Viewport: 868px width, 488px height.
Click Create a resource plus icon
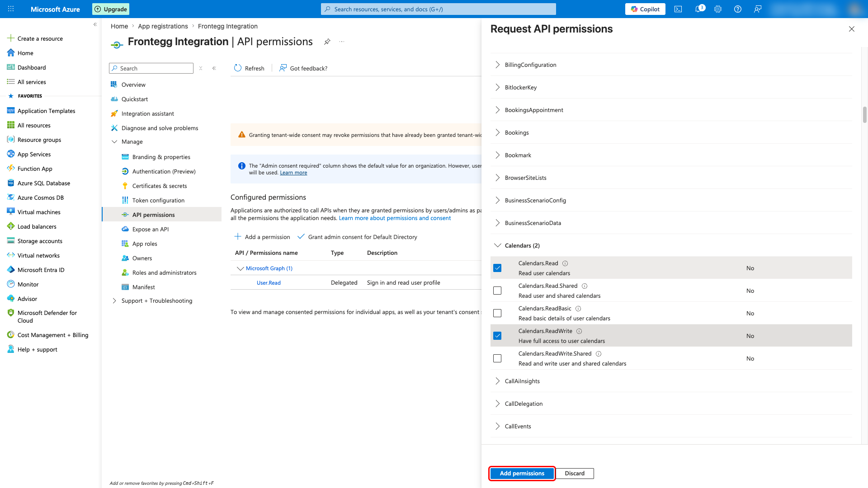pos(11,38)
